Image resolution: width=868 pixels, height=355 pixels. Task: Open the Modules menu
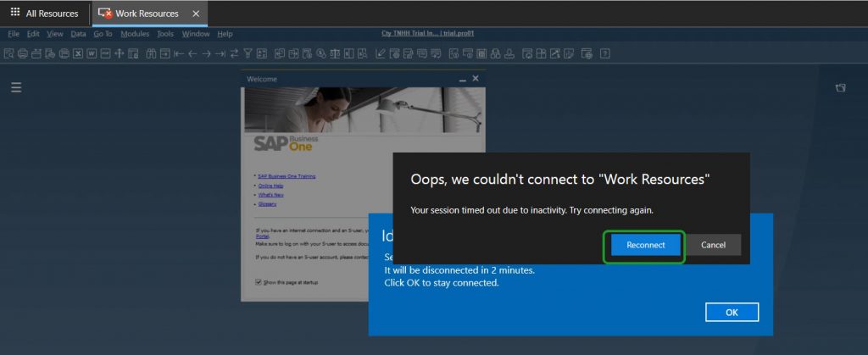(135, 34)
